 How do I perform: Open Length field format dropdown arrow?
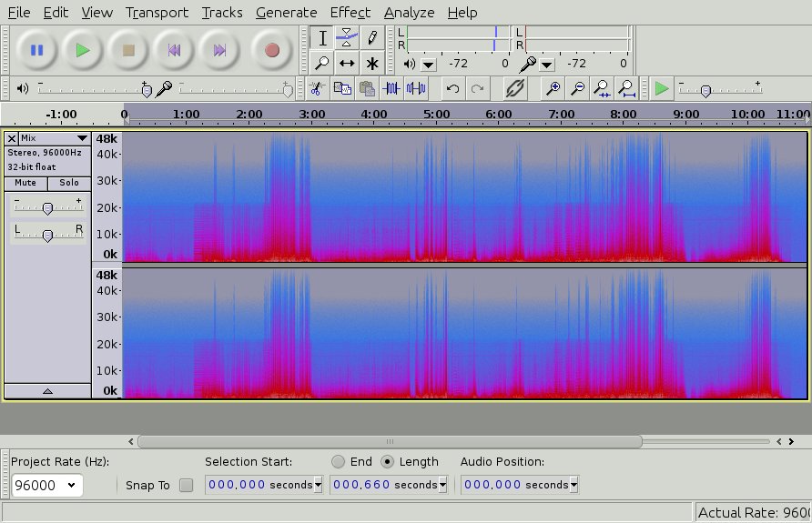[x=442, y=485]
